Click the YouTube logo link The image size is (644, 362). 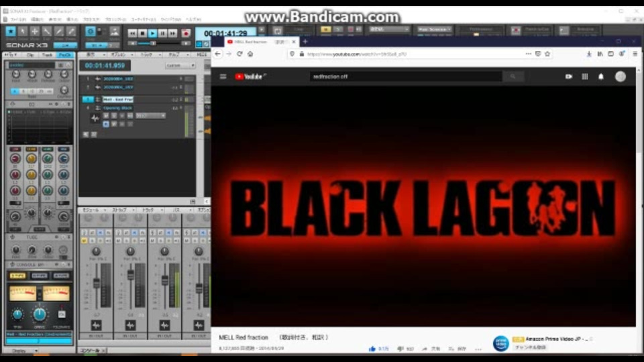click(x=249, y=76)
